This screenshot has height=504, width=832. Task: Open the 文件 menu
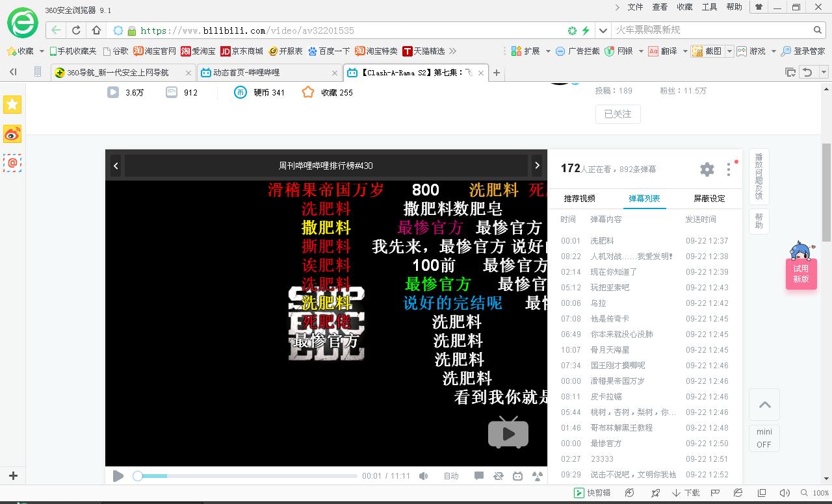point(635,7)
